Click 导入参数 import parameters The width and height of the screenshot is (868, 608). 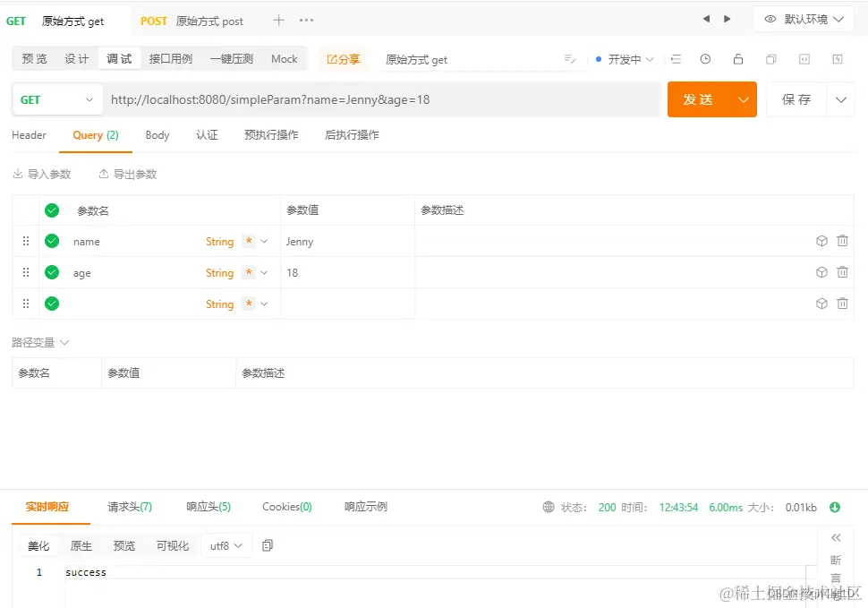(x=42, y=175)
